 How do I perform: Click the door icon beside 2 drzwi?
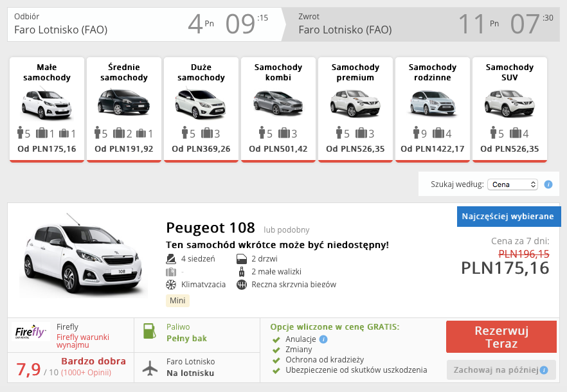[242, 259]
